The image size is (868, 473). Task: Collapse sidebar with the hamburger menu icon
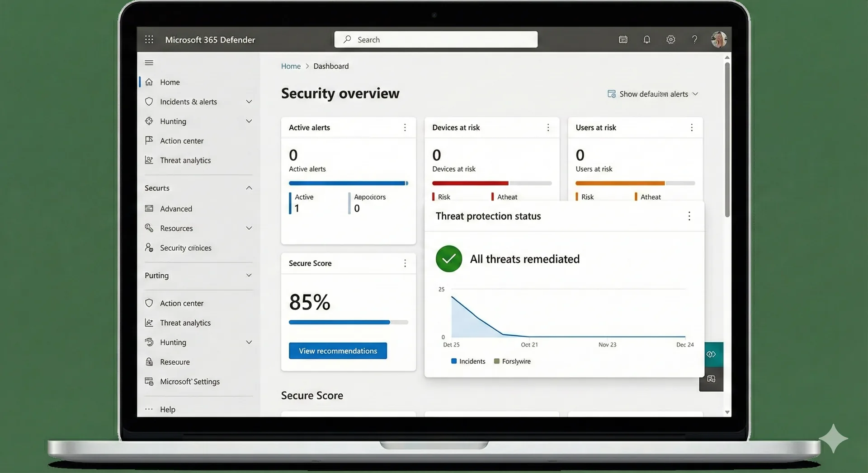pos(149,63)
